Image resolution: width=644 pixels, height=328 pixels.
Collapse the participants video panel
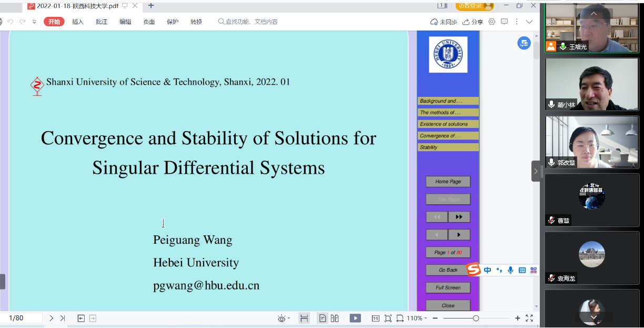coord(536,171)
